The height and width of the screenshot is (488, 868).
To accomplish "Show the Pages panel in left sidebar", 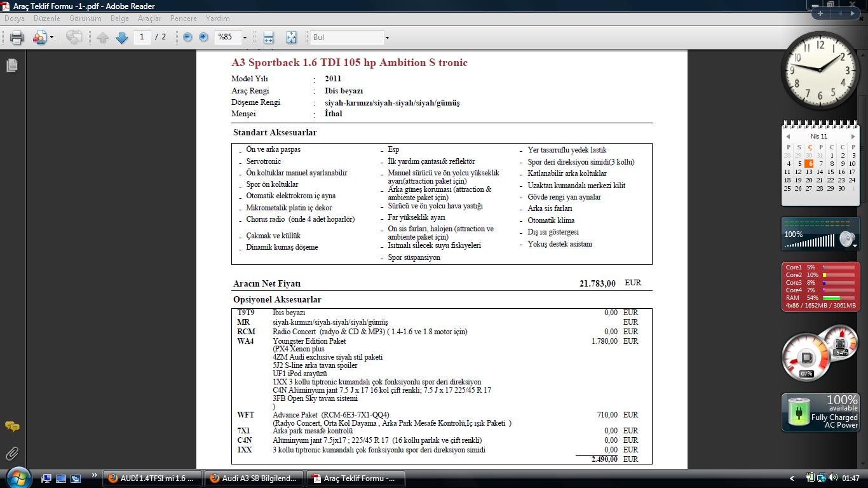I will pos(11,65).
